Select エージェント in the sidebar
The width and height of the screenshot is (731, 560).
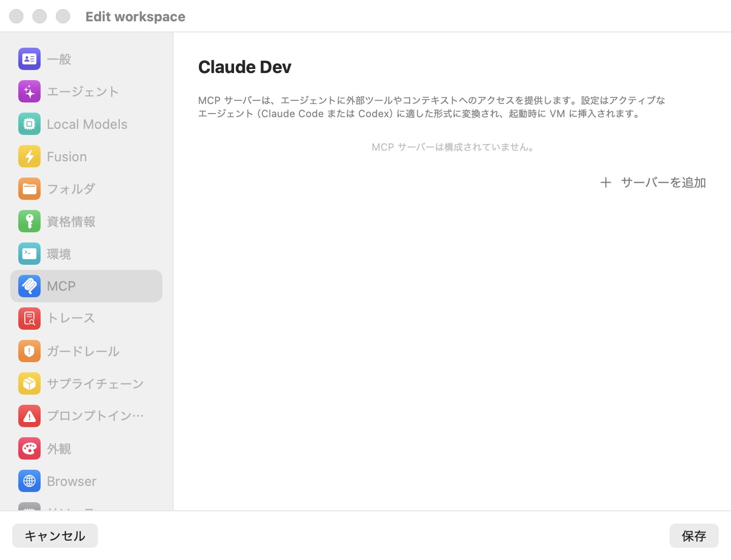(x=86, y=91)
